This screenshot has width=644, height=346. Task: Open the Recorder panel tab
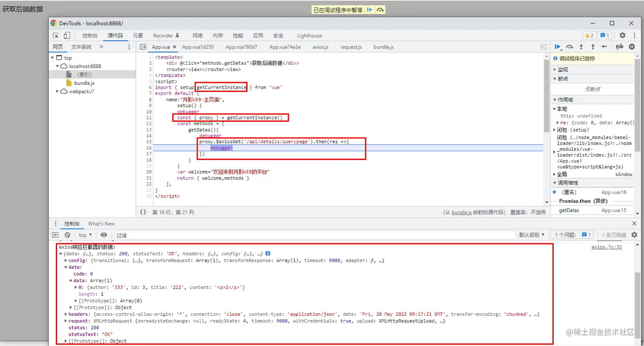coord(166,36)
